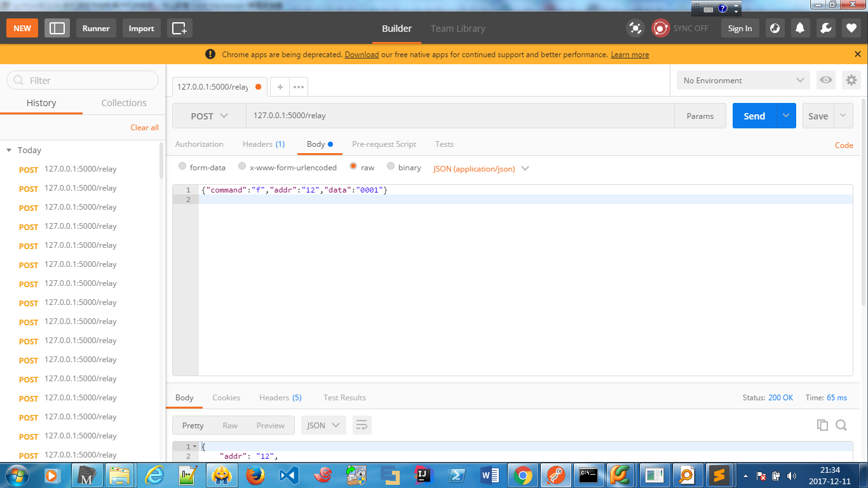Screen dimensions: 868x488
Task: Open a new Postman window icon
Action: click(x=179, y=28)
